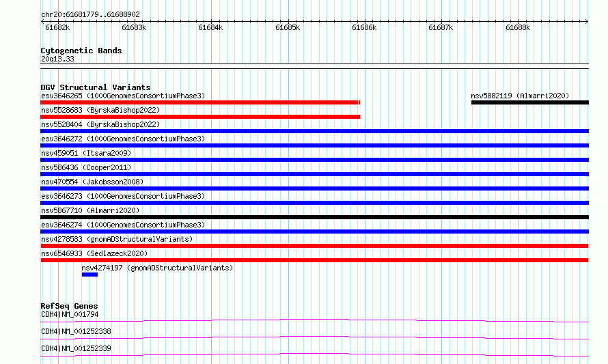Open nsv5528683 (ByrskaBishop2022) label
Screen dimensions: 608x364
pyautogui.click(x=100, y=110)
